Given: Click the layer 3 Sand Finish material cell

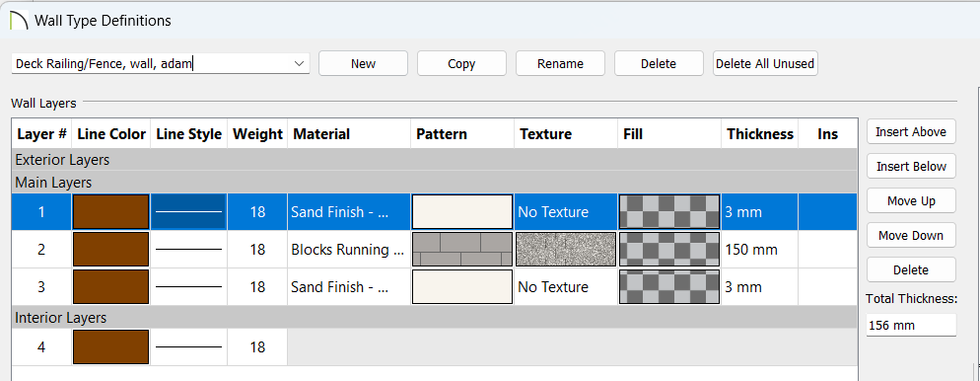Looking at the screenshot, I should click(x=349, y=287).
